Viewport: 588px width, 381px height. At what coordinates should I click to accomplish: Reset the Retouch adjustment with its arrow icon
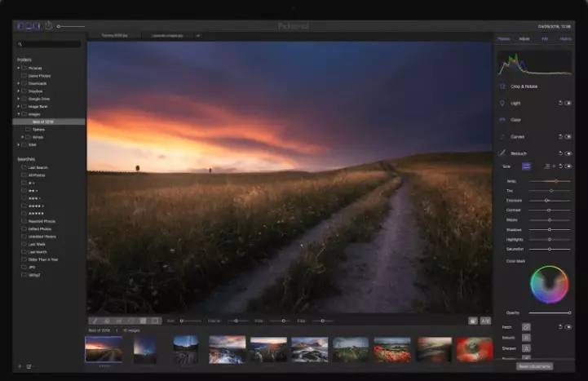[x=560, y=153]
